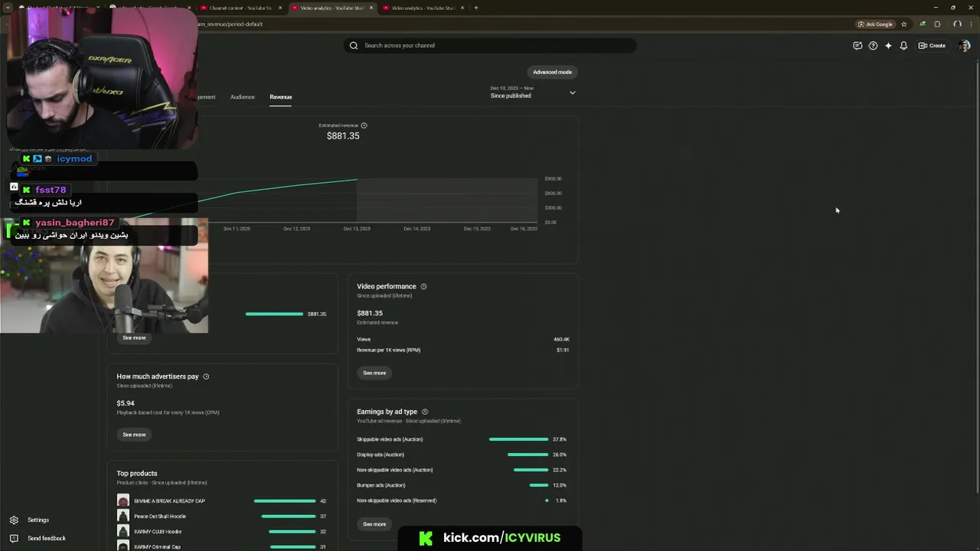Select the Revenue tab
The width and height of the screenshot is (980, 551).
click(280, 97)
